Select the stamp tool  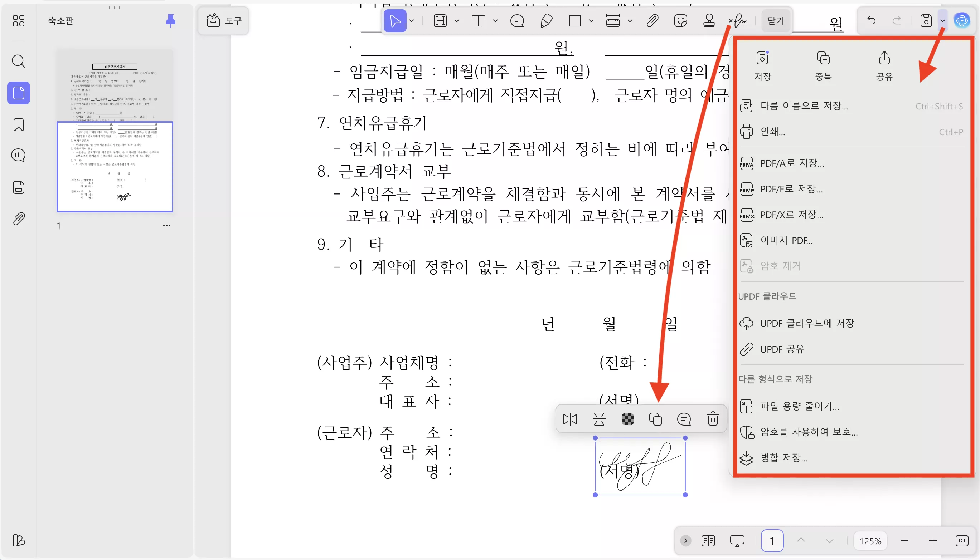coord(709,21)
